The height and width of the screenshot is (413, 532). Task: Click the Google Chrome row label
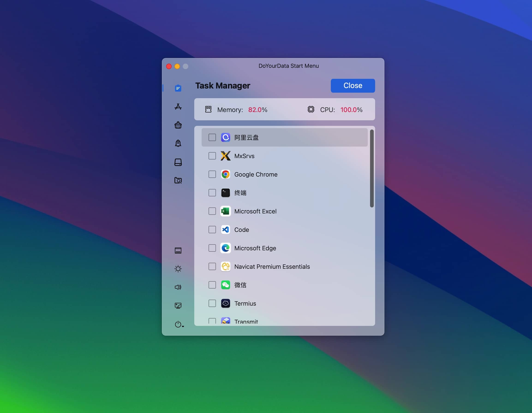[256, 174]
